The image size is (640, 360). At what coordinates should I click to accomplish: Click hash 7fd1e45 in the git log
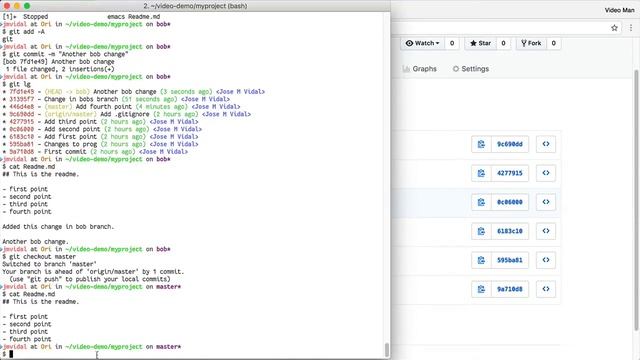coord(22,91)
